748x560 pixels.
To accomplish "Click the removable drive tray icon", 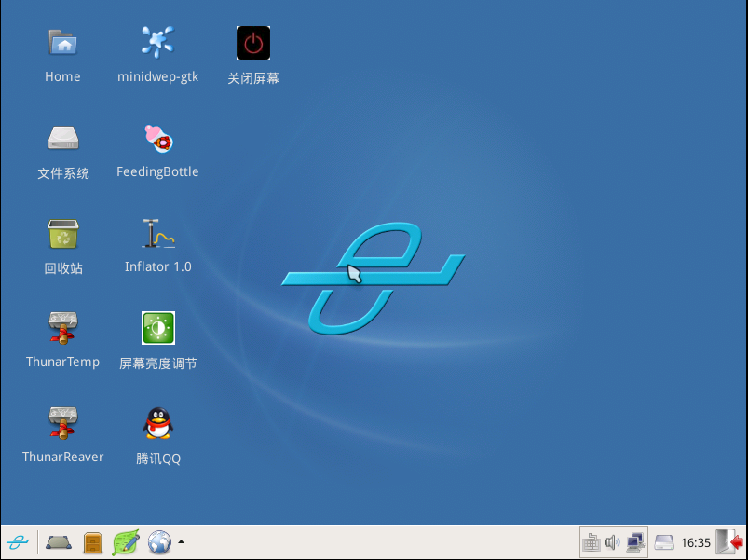I will 663,542.
